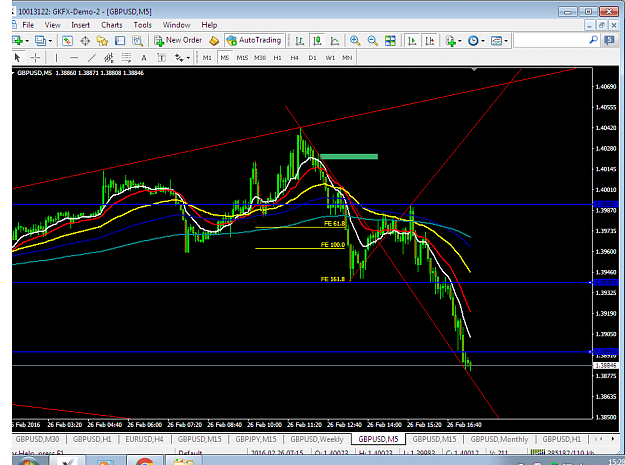Select the crosshair tool
Image resolution: width=625 pixels, height=465 pixels.
tap(35, 58)
